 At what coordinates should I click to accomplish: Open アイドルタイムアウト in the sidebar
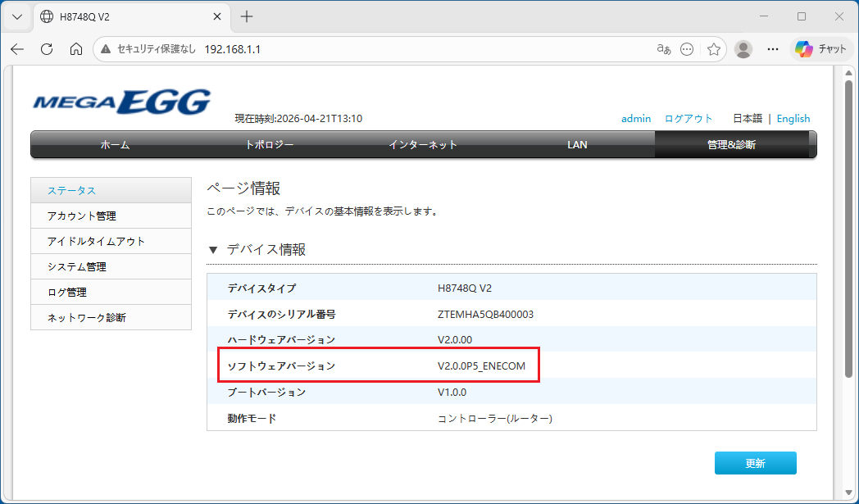click(111, 241)
